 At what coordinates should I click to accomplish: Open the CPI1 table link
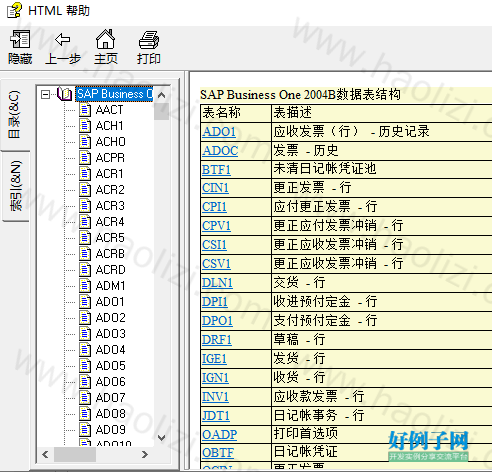214,207
